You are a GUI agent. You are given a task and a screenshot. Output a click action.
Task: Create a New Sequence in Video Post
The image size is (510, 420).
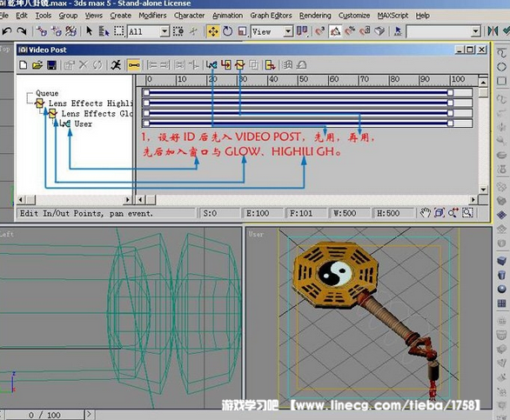pos(23,65)
